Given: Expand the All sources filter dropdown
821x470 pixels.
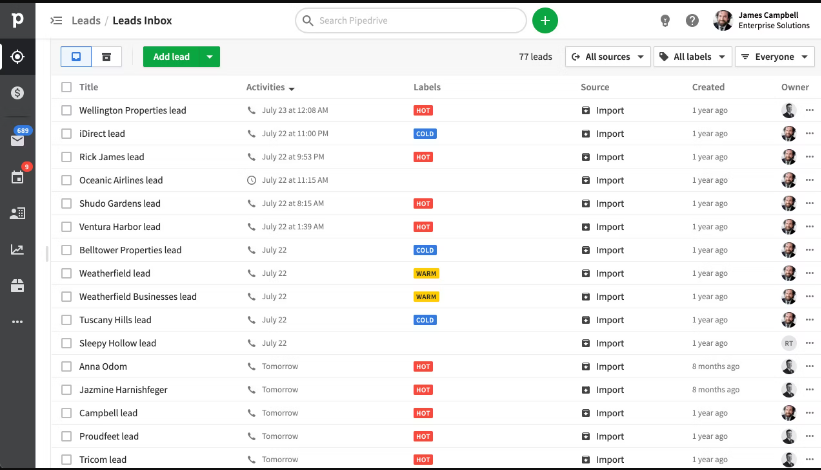Looking at the screenshot, I should click(607, 57).
